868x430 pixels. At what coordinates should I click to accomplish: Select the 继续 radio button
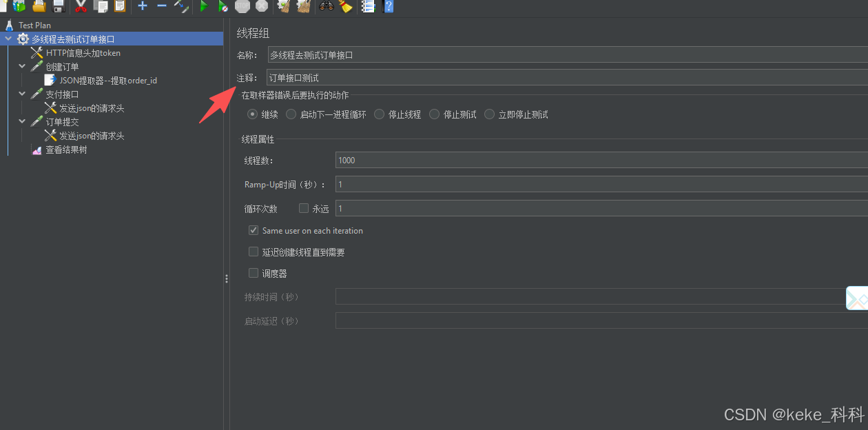[252, 114]
